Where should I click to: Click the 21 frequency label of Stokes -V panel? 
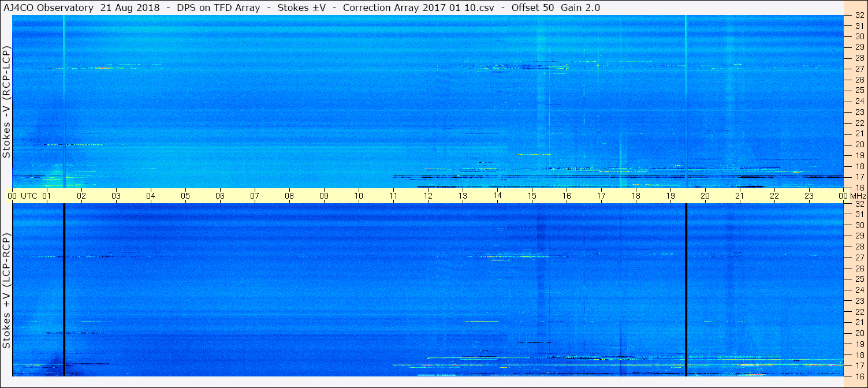[x=859, y=133]
